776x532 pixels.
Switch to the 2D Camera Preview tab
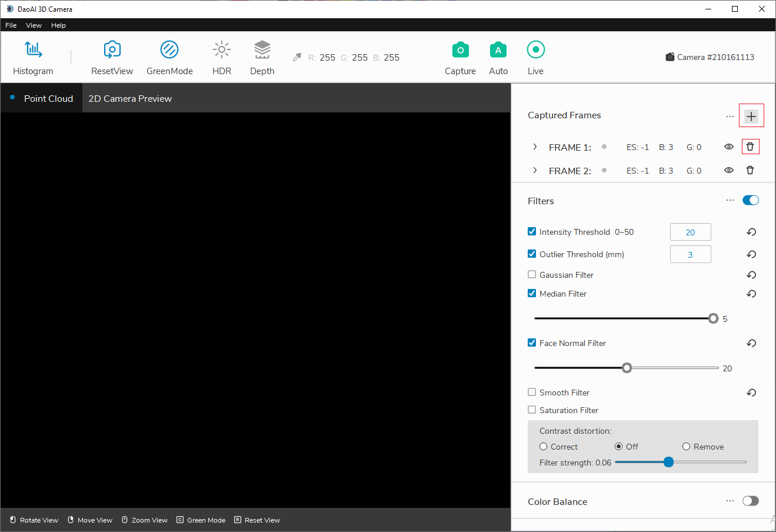point(130,98)
